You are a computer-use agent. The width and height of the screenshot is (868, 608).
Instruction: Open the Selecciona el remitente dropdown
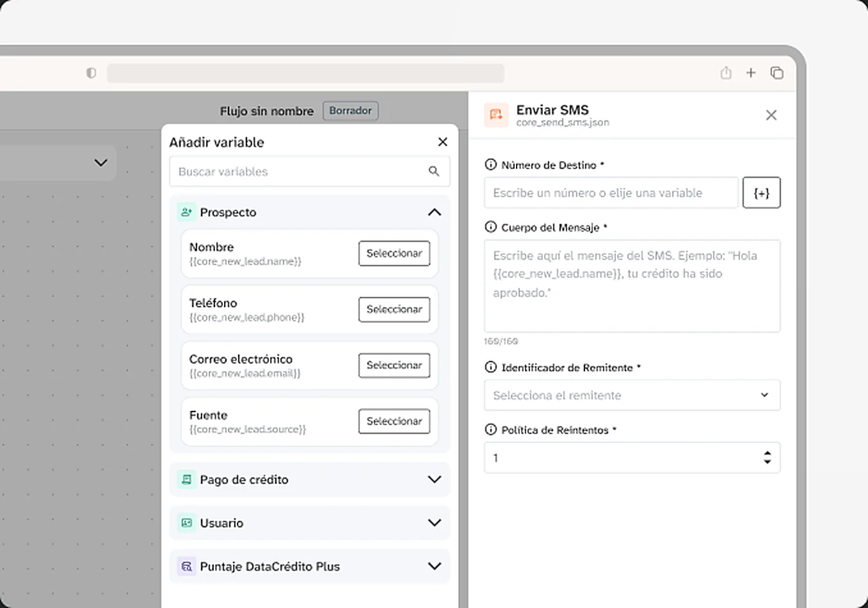click(x=632, y=395)
